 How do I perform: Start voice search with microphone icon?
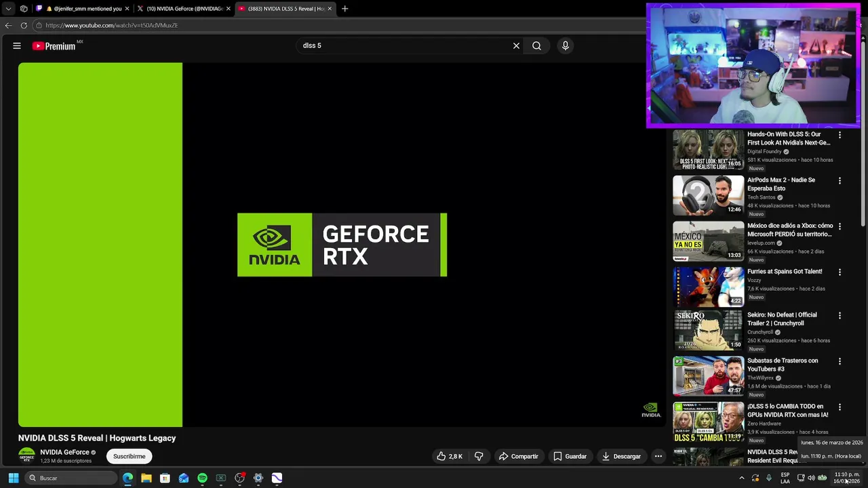(x=566, y=46)
